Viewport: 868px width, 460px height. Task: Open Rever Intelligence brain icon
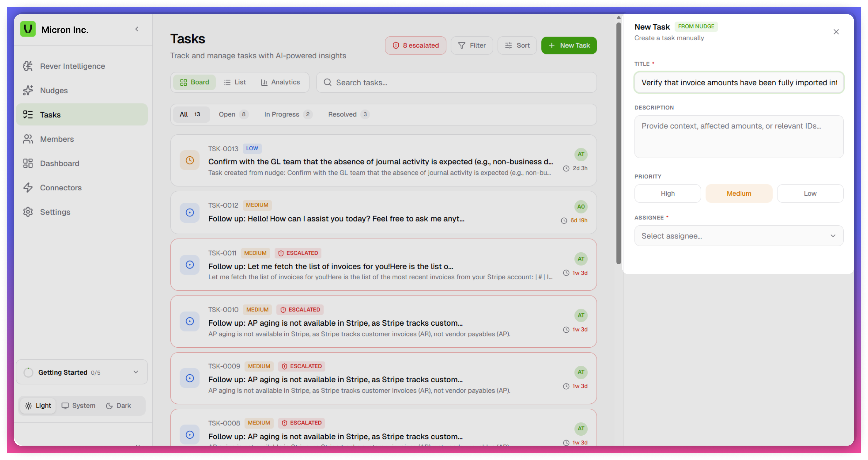pos(28,66)
